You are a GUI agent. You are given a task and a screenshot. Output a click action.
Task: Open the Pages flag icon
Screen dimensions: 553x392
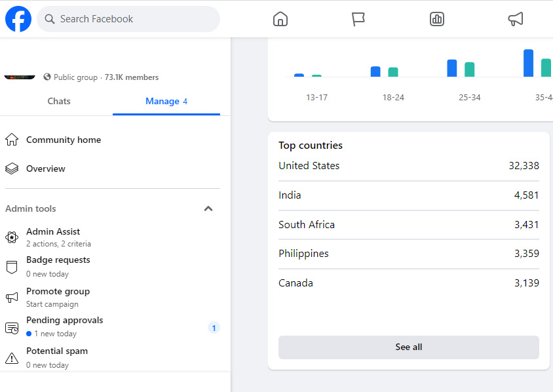pos(358,19)
